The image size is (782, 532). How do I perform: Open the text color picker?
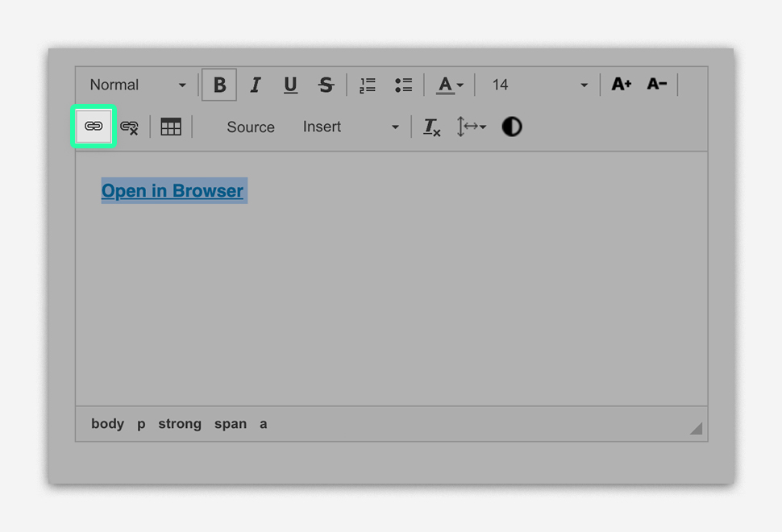[450, 85]
